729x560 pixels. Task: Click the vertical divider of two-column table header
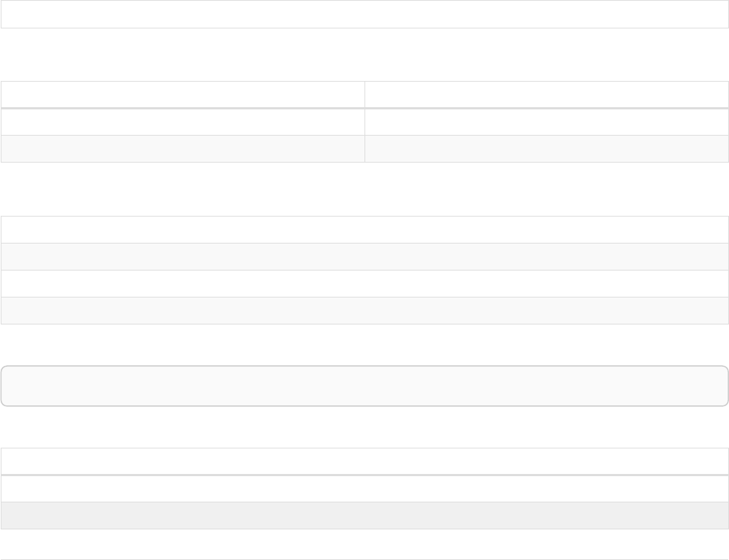pyautogui.click(x=364, y=94)
